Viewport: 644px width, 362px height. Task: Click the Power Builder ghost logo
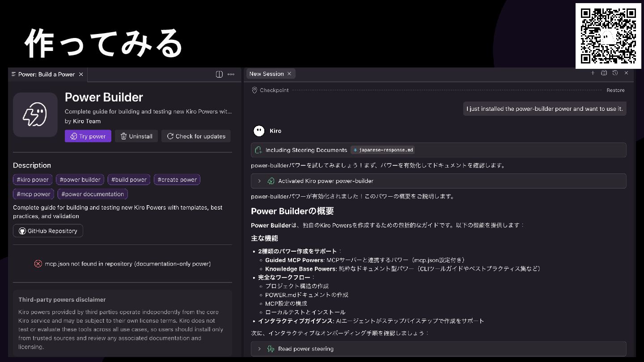click(x=35, y=114)
